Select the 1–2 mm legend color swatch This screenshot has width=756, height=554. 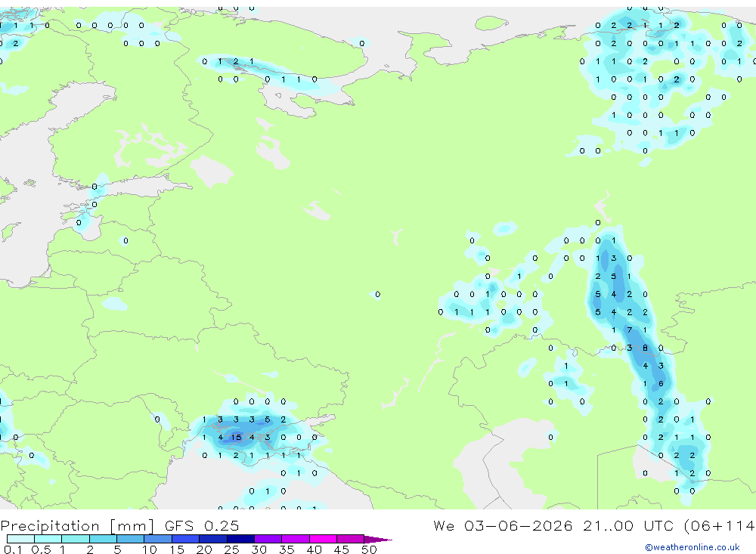click(x=76, y=539)
